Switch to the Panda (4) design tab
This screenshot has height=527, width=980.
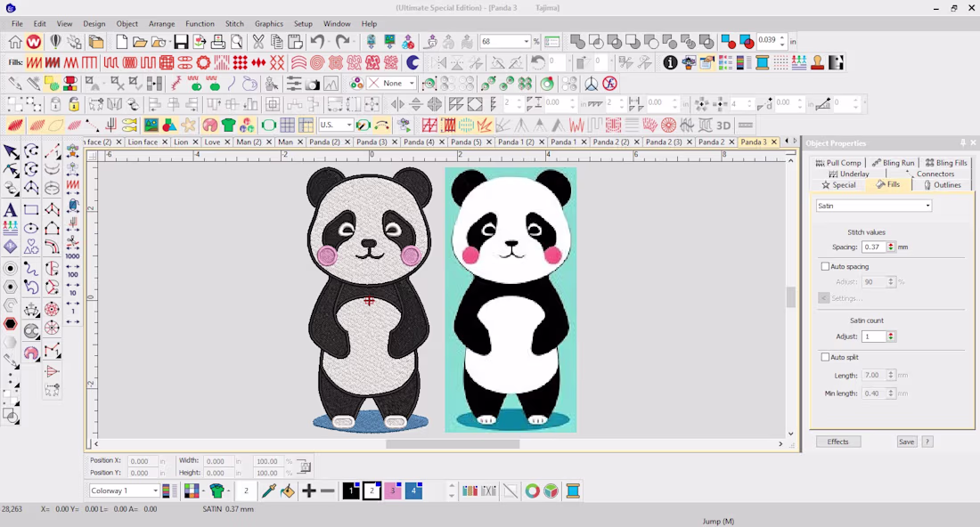coord(419,142)
